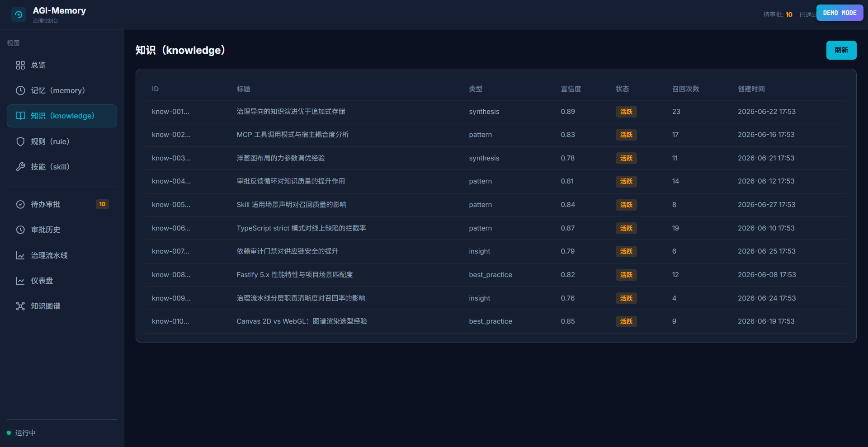The image size is (868, 447).
Task: Open the 记忆 (memory) view
Action: [x=62, y=90]
